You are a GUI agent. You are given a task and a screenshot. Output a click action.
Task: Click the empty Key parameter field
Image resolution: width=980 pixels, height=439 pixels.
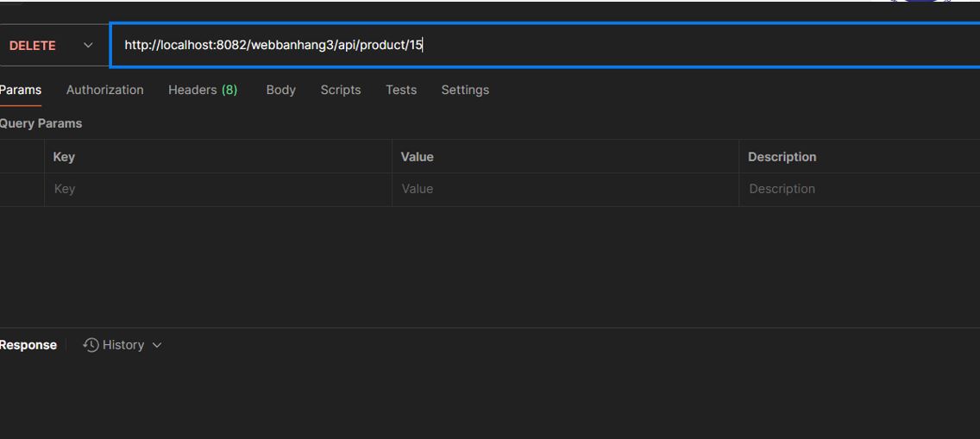coord(216,189)
